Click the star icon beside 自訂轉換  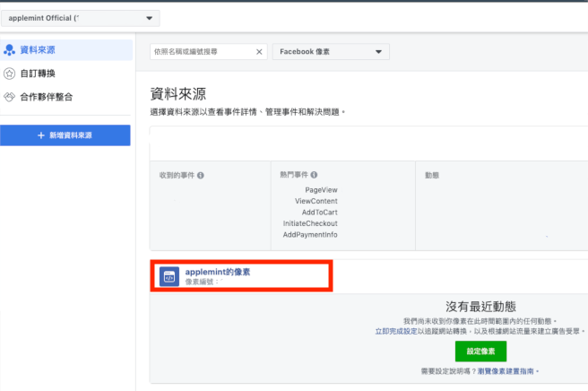pos(9,74)
